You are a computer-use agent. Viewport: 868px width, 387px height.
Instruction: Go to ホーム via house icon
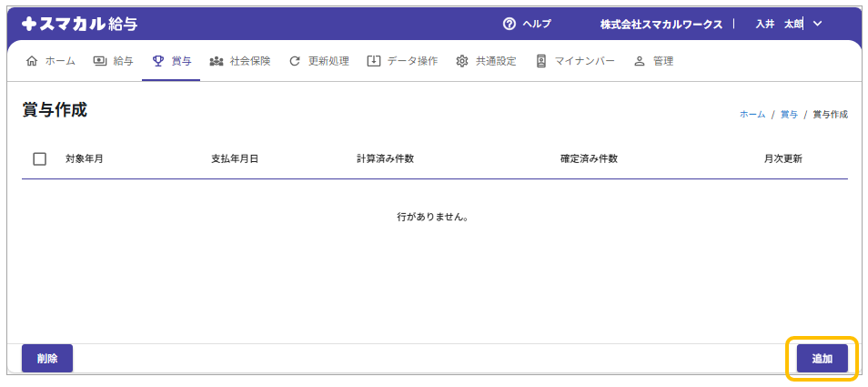pos(33,61)
